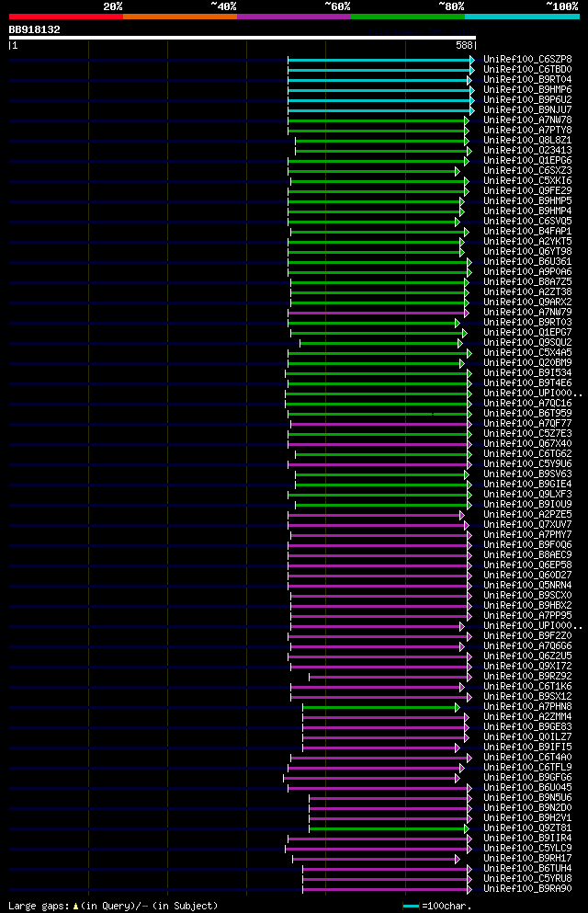Viewport: 588px width, 913px height.
Task: Select the UniRef100_Q8L8Z1 label
Action: point(527,141)
